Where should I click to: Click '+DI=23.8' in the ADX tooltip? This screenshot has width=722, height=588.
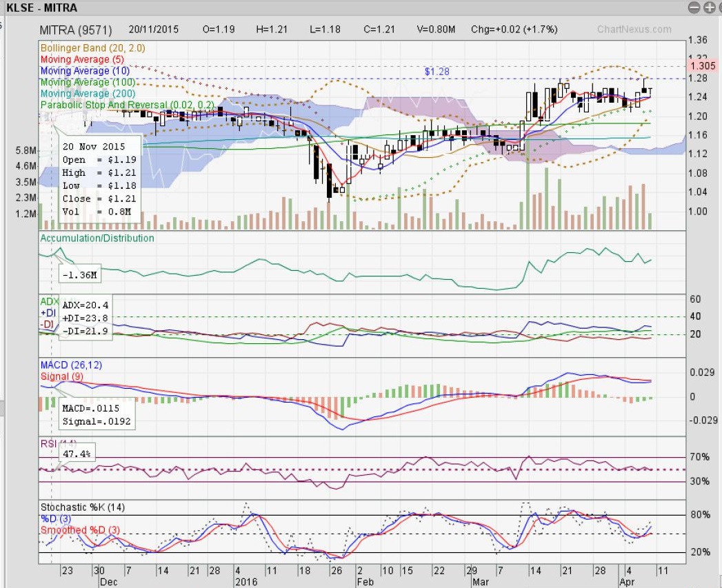86,318
